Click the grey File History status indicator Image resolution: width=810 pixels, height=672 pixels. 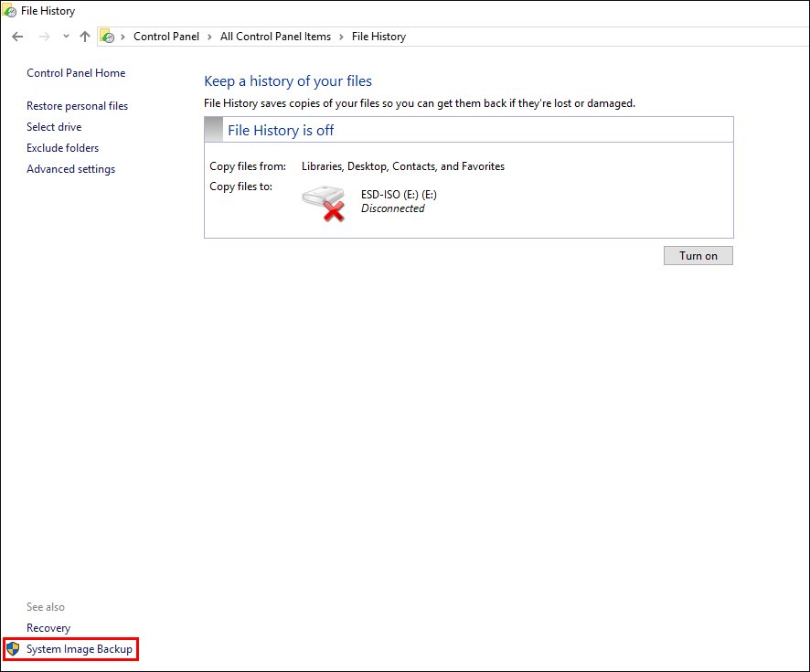click(x=214, y=130)
